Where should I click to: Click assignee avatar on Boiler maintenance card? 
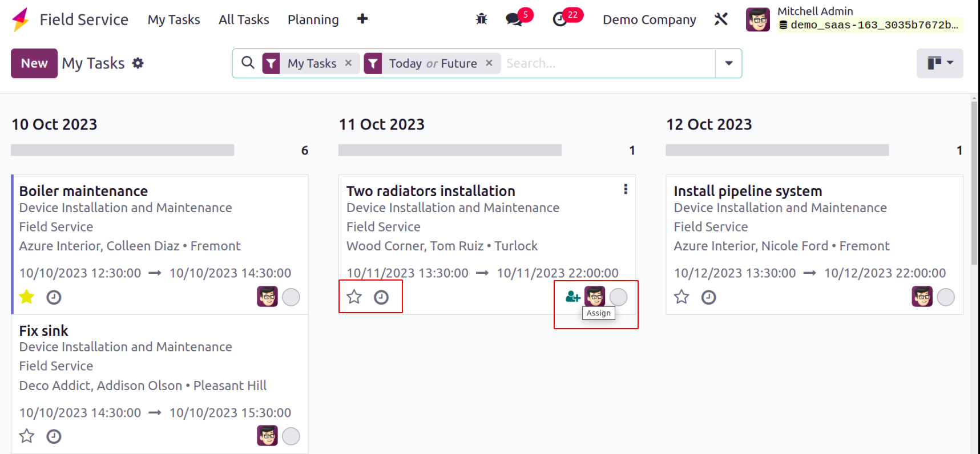point(267,297)
